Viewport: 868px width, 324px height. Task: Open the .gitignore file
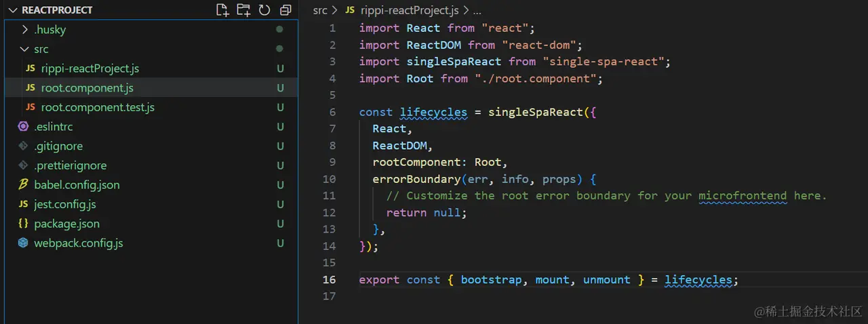point(58,146)
